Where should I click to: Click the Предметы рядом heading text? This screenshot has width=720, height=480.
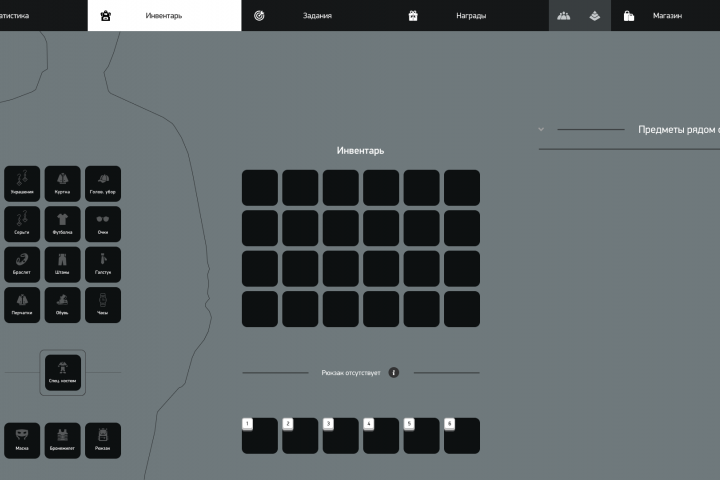coord(679,130)
